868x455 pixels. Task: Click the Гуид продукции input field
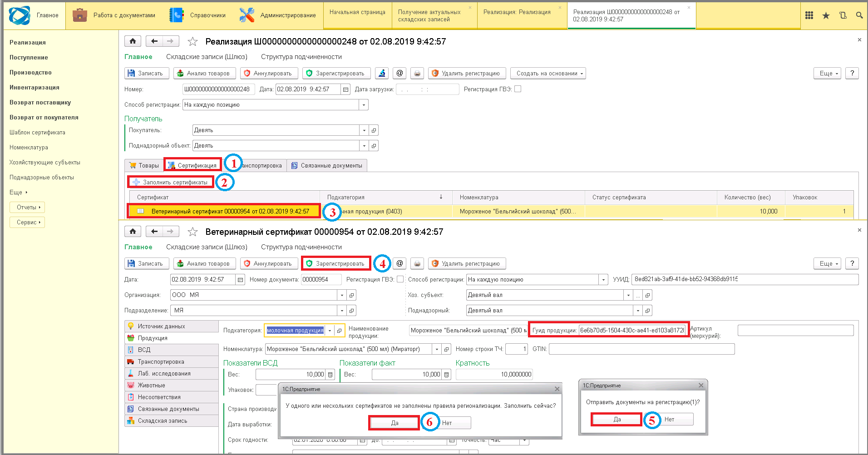(x=633, y=330)
